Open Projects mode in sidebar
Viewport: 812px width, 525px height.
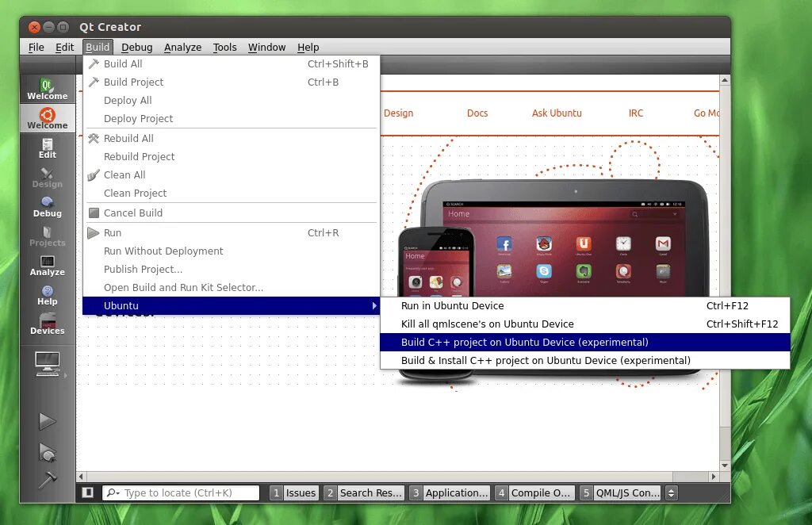click(x=47, y=236)
